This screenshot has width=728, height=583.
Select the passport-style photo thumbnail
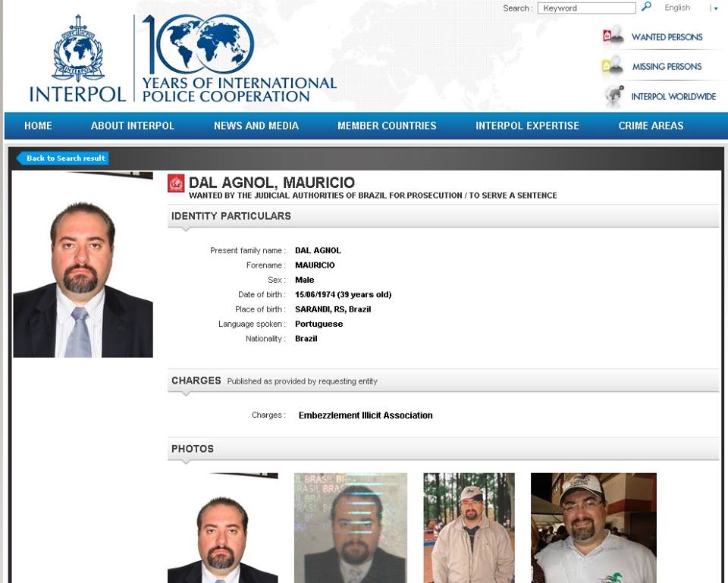coord(350,528)
